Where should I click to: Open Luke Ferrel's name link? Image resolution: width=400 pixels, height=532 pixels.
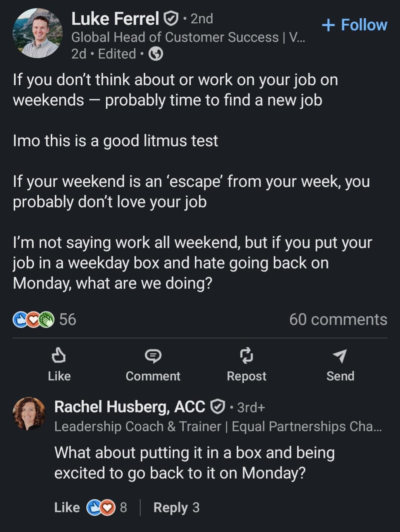point(115,19)
